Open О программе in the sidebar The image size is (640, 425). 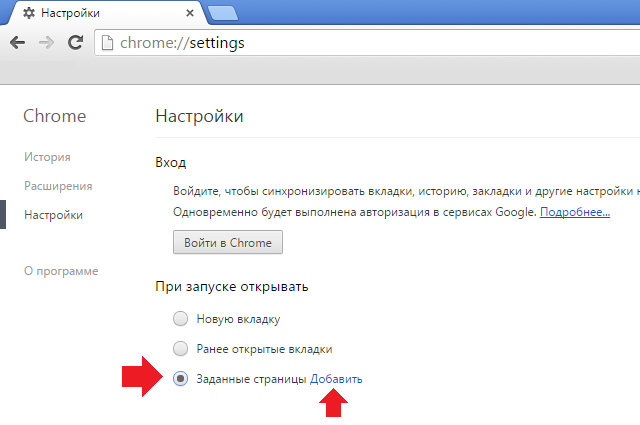tap(61, 271)
